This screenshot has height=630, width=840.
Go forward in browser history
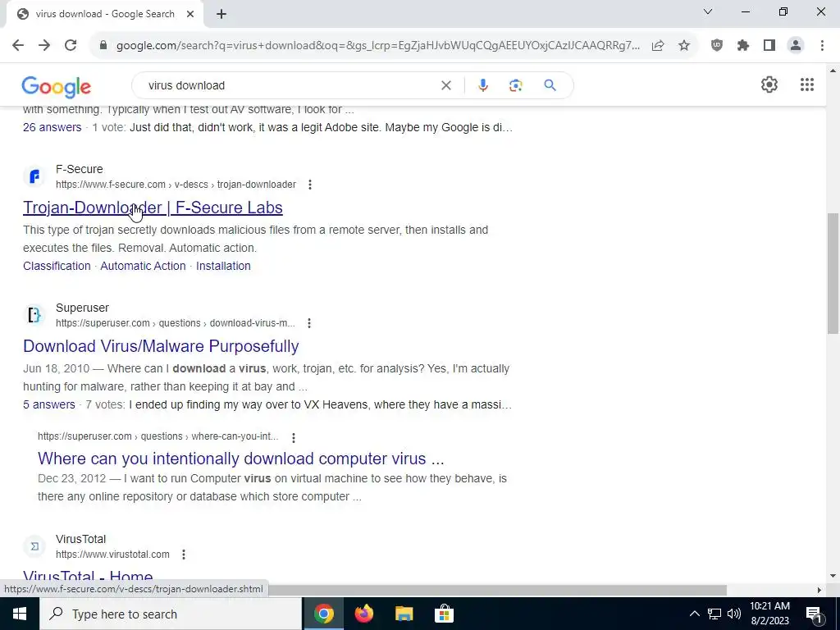[x=44, y=46]
